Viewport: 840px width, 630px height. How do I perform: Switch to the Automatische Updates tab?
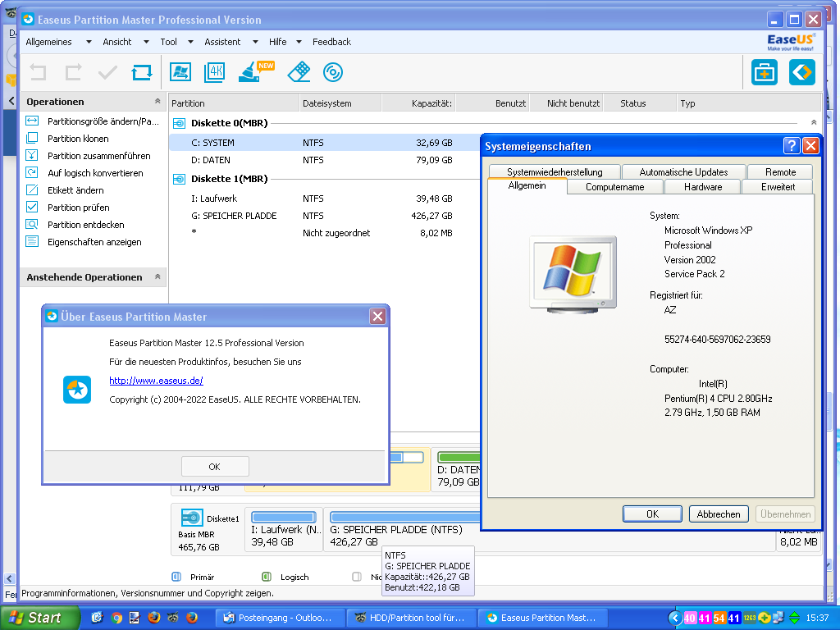click(x=683, y=172)
